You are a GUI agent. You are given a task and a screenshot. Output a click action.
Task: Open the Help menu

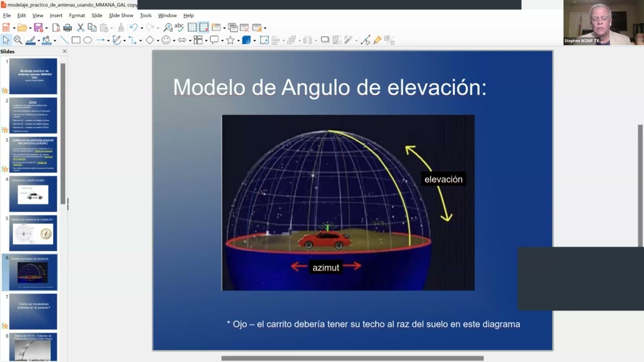pyautogui.click(x=189, y=16)
